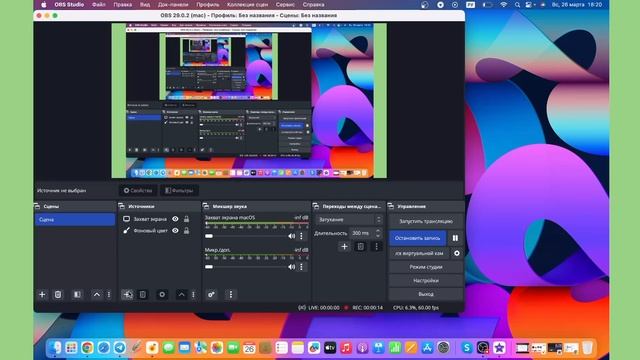Delete the selected scene with the trash icon
This screenshot has width=640, height=360.
point(58,294)
